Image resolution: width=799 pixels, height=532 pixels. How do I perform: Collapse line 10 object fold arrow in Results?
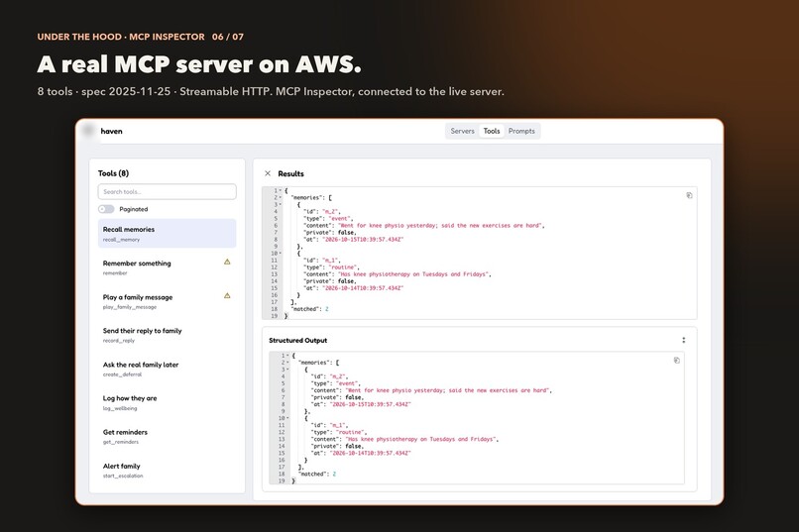[x=281, y=253]
